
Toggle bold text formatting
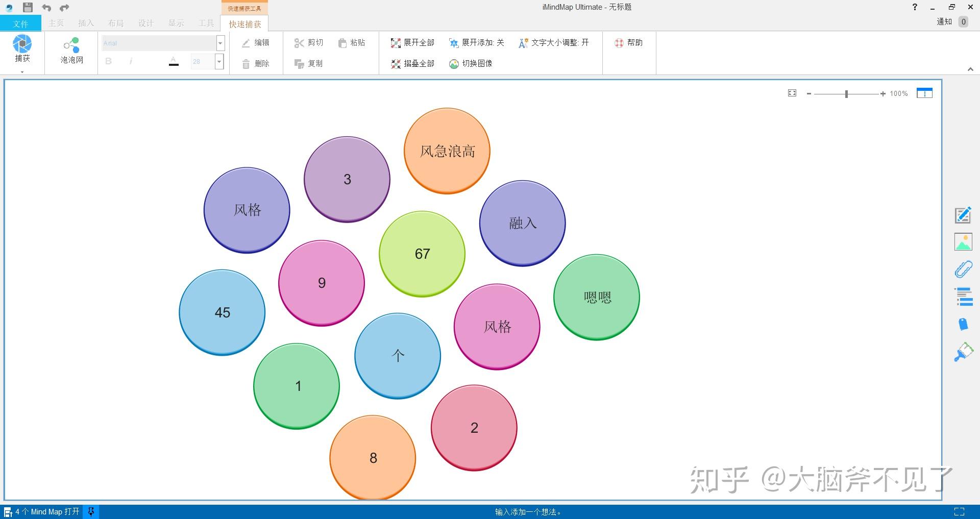click(x=108, y=61)
